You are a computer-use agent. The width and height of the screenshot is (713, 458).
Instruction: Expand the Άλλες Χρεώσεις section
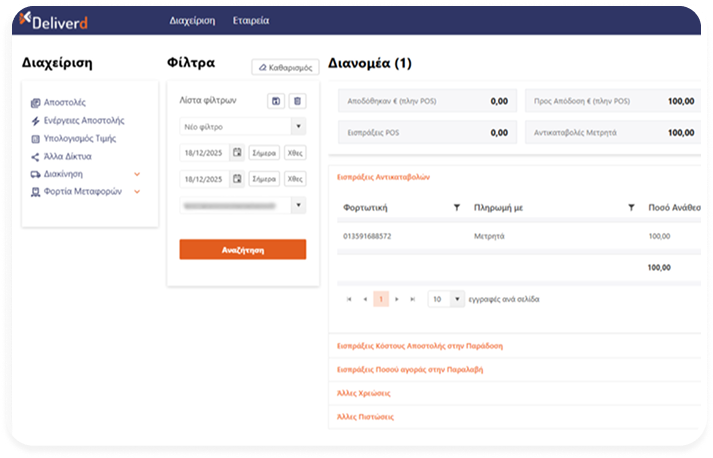361,394
